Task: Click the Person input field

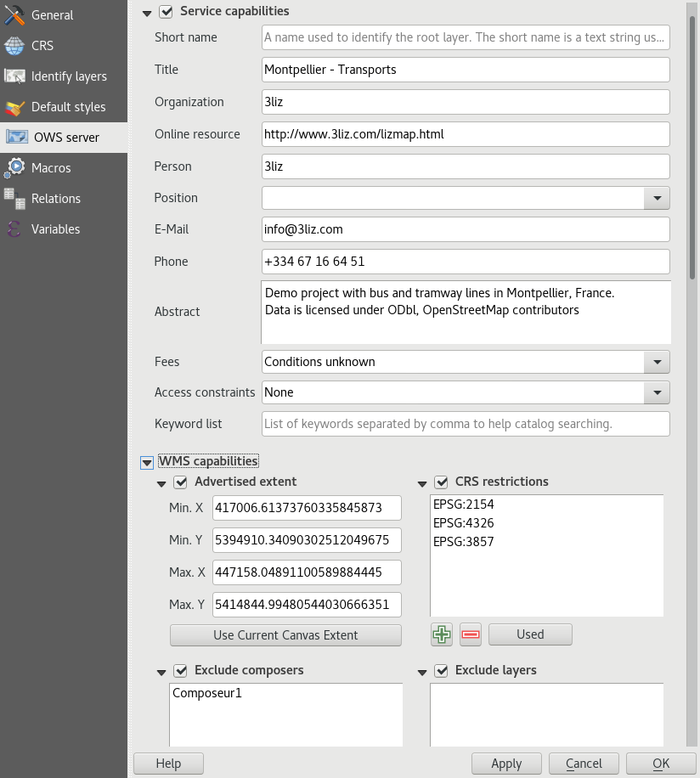Action: point(466,166)
